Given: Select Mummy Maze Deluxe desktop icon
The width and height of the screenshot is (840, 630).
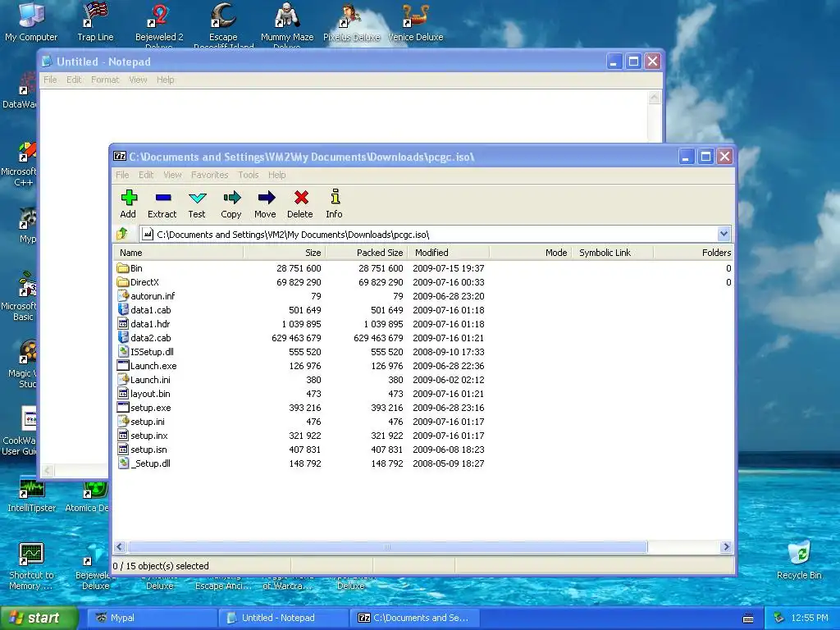Looking at the screenshot, I should click(x=287, y=25).
